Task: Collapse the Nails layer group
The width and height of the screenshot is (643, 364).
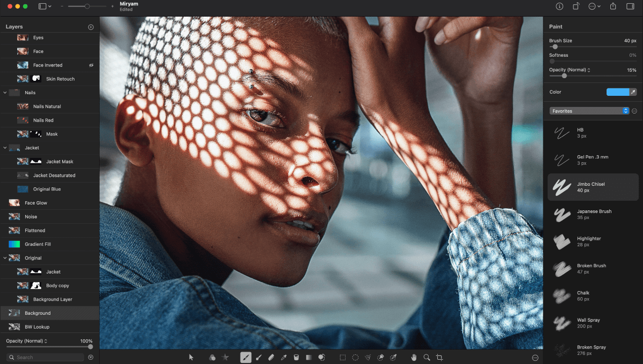Action: point(5,93)
